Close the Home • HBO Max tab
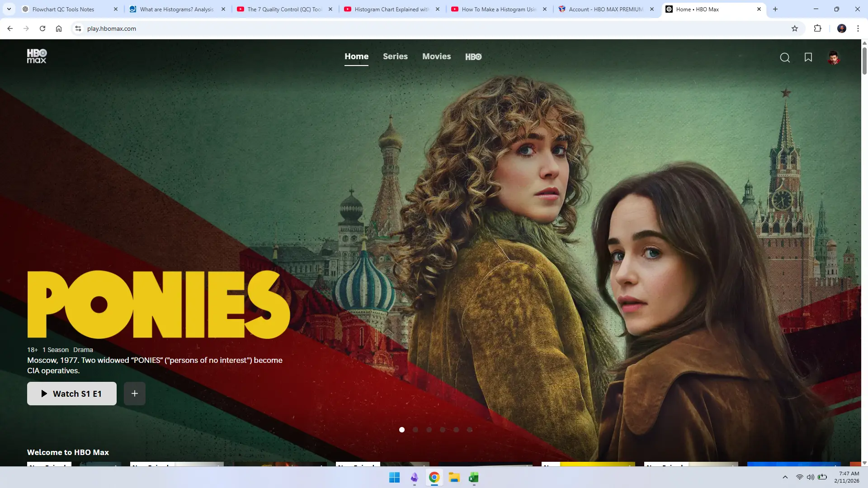 coord(759,9)
